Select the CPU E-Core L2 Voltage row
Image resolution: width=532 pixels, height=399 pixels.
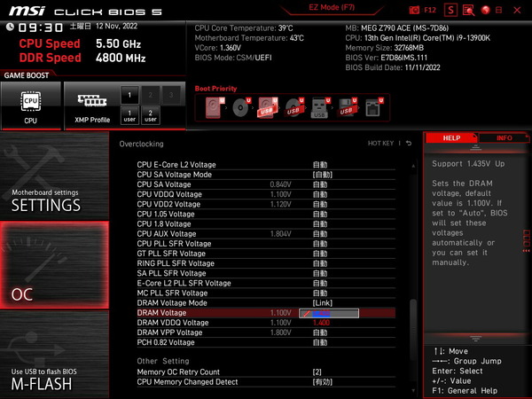266,165
